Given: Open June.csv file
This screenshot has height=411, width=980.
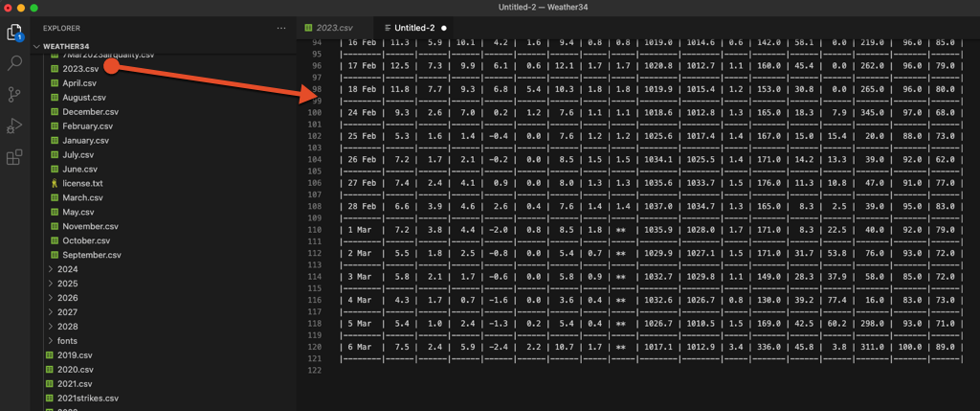Looking at the screenshot, I should tap(80, 169).
